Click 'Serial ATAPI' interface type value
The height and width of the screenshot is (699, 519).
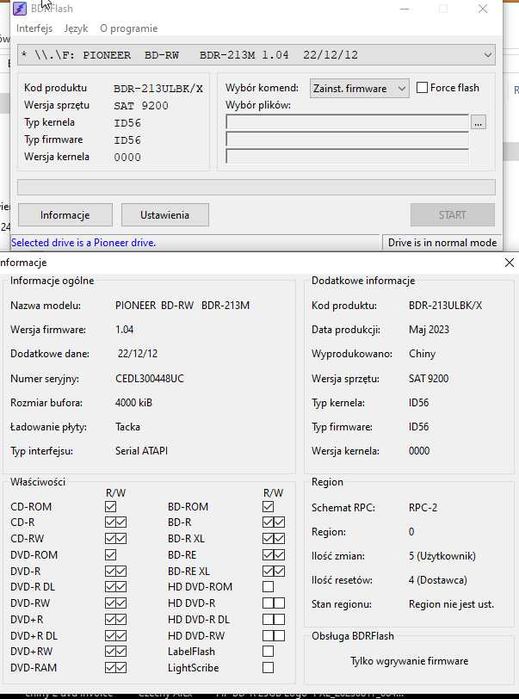tap(141, 451)
